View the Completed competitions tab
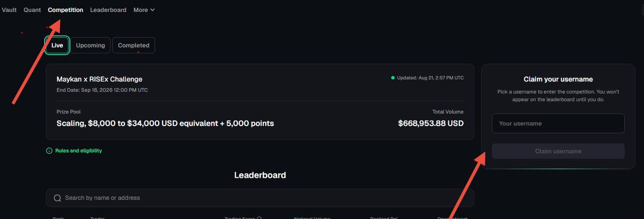The width and height of the screenshot is (644, 219). tap(134, 45)
